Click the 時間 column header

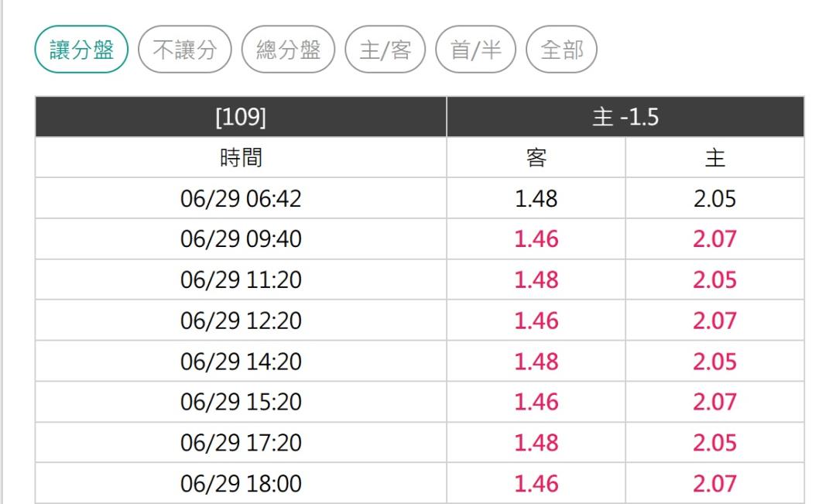[x=241, y=157]
